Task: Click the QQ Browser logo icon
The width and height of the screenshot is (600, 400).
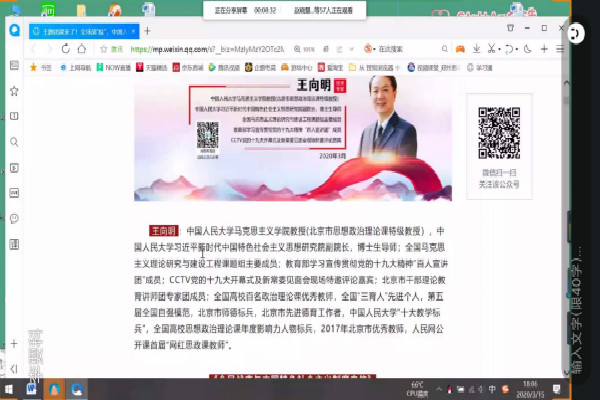Action: click(x=15, y=30)
